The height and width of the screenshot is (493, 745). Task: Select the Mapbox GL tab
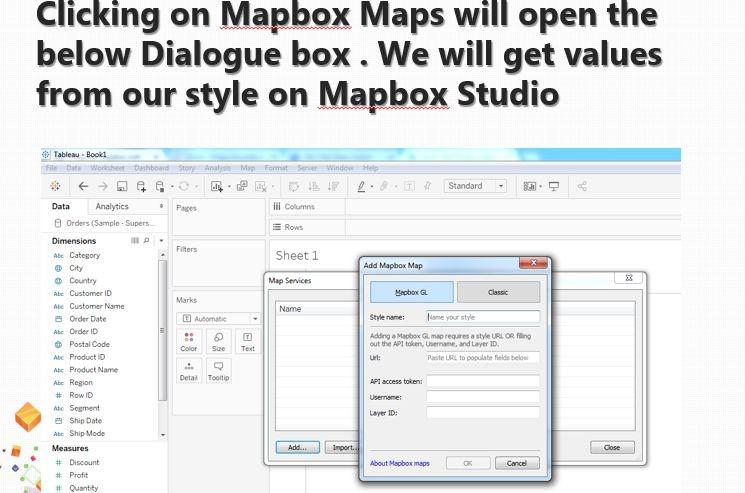click(x=411, y=292)
